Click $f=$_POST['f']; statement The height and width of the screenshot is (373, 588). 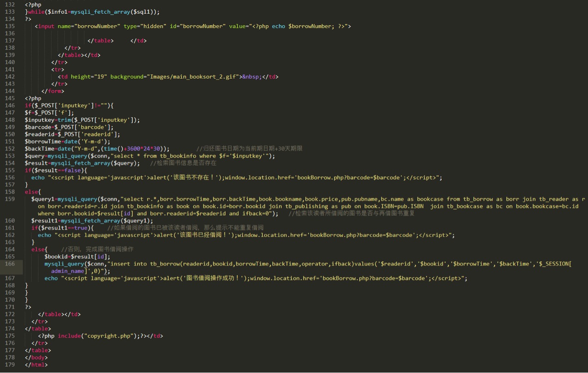point(50,113)
